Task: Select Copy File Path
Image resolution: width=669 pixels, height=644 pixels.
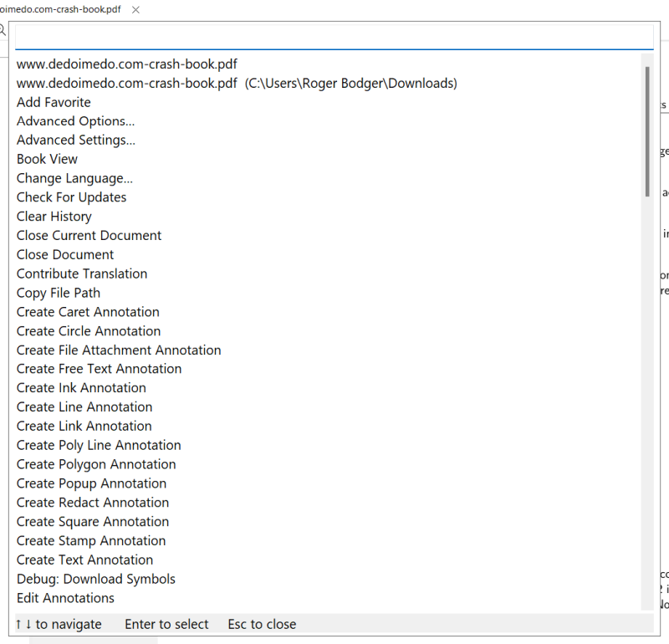Action: 58,293
